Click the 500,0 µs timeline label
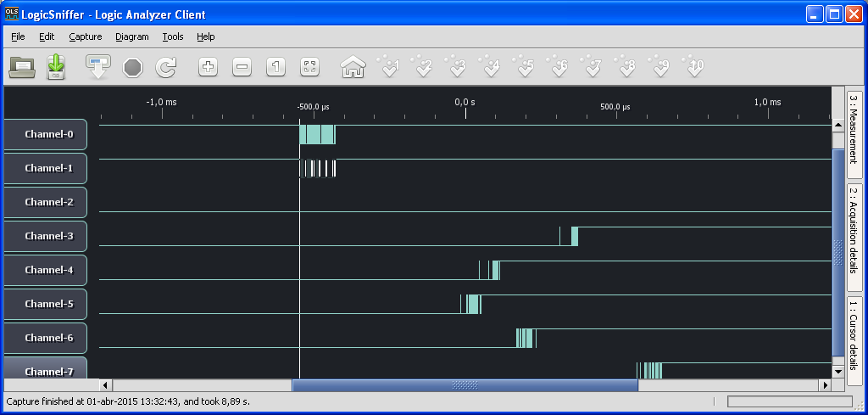The height and width of the screenshot is (415, 868). [x=615, y=106]
